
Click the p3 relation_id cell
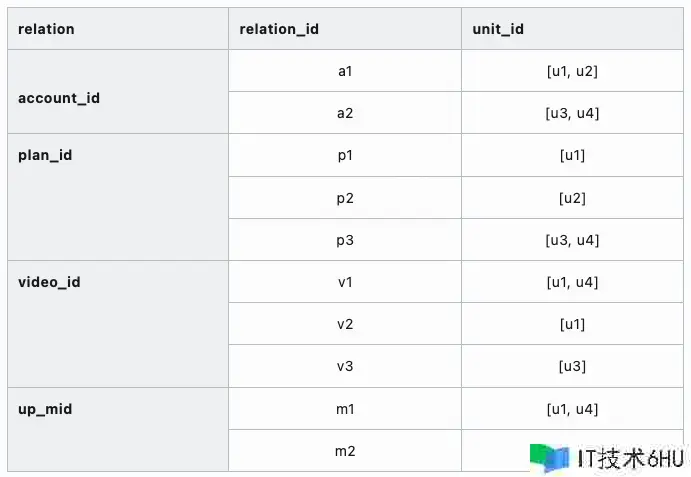pos(345,240)
